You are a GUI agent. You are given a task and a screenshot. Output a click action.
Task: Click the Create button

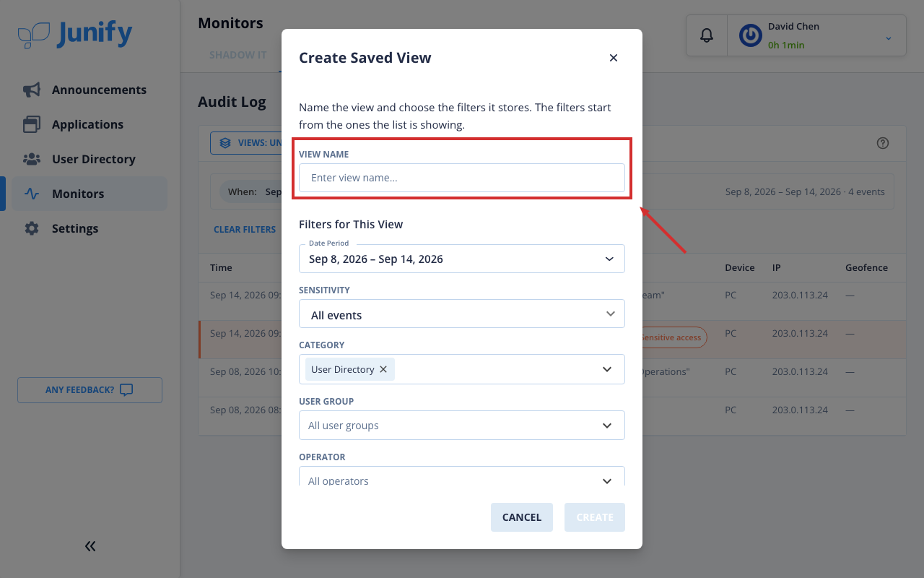pos(595,517)
